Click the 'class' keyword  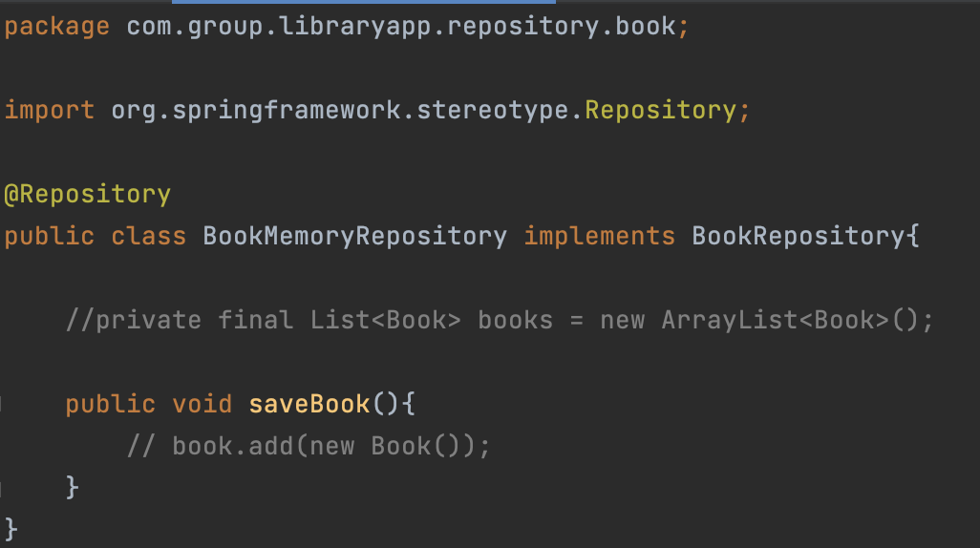tap(149, 236)
